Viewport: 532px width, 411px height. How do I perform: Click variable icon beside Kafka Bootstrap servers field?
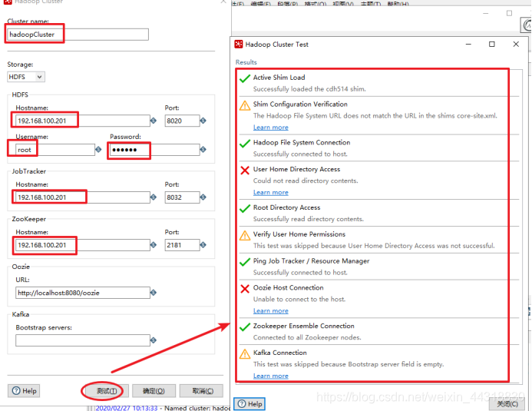click(x=154, y=340)
